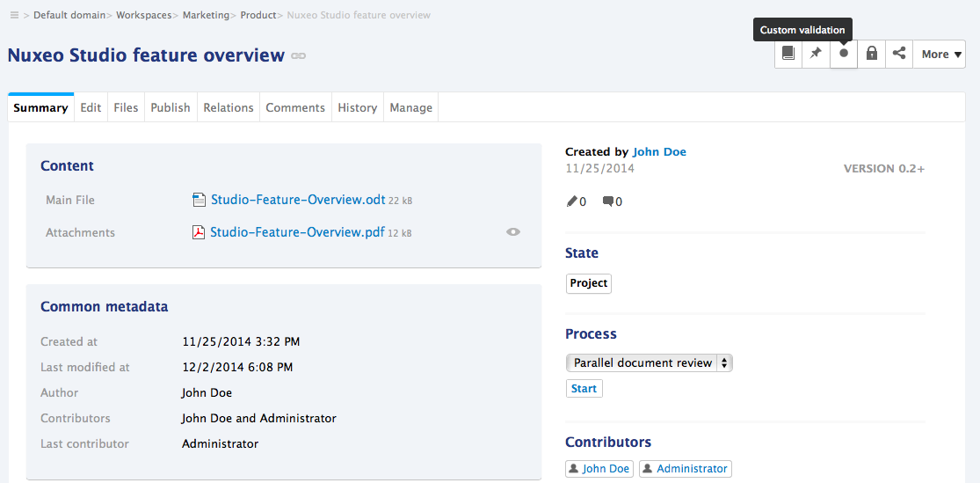Click the Last contributor Administrator value

220,443
